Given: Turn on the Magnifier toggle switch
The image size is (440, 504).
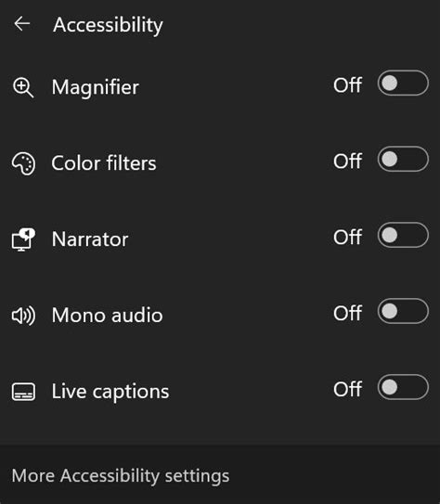Looking at the screenshot, I should tap(403, 84).
